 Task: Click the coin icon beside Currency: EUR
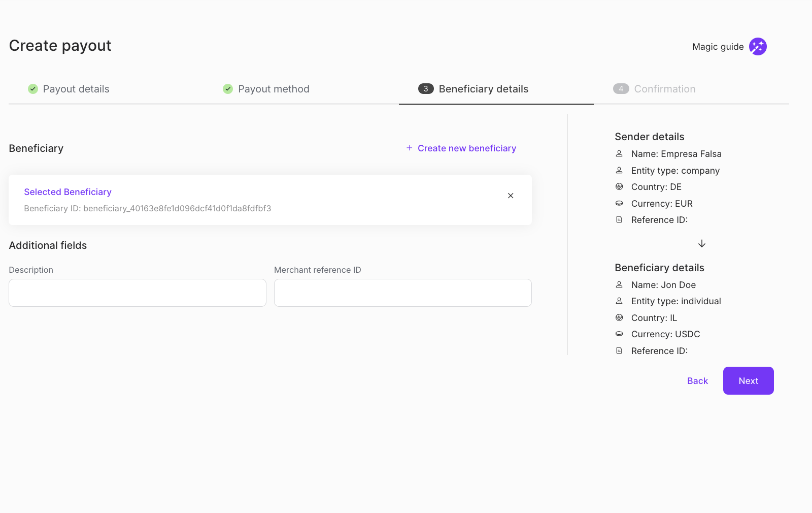(x=619, y=203)
